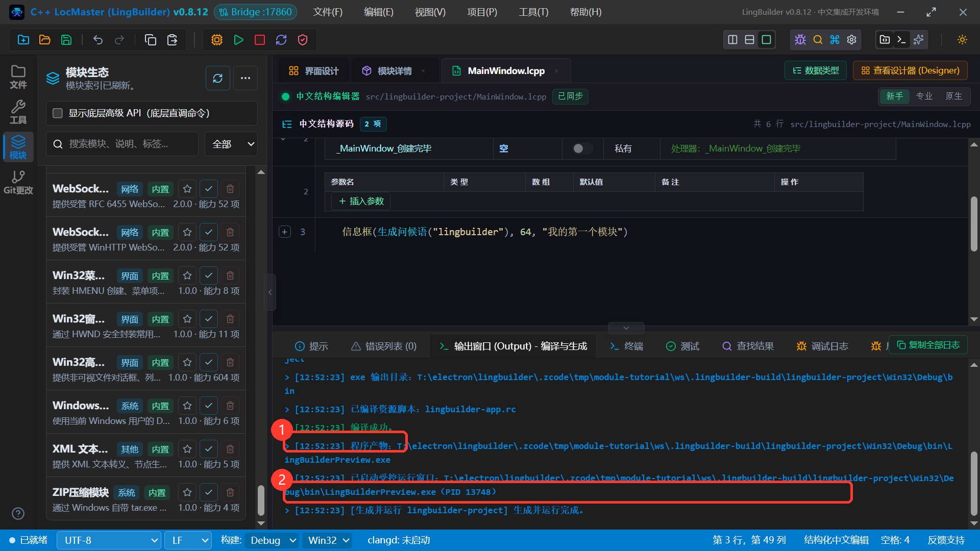Enable 显示底层高级 API checkbox
Viewport: 980px width, 551px height.
tap(58, 113)
